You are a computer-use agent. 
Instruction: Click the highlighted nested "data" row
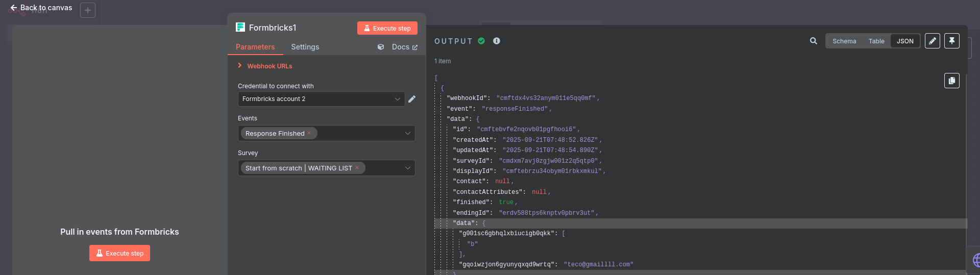pyautogui.click(x=701, y=223)
